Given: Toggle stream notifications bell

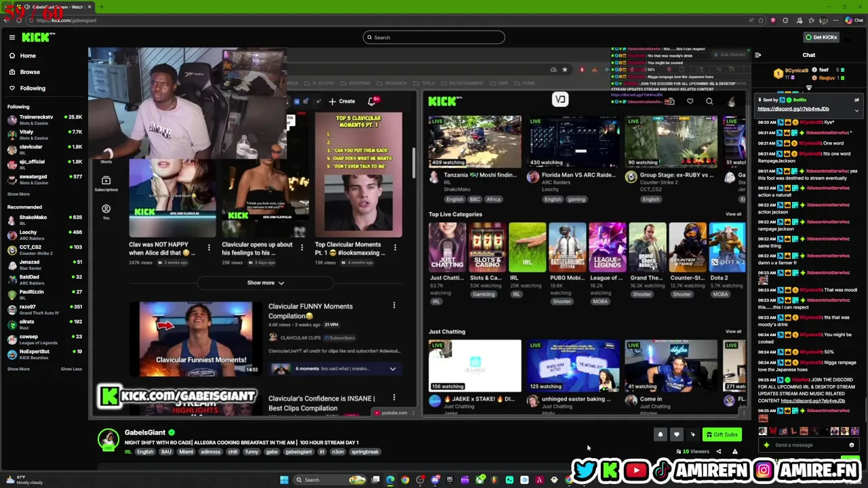Looking at the screenshot, I should pos(660,435).
